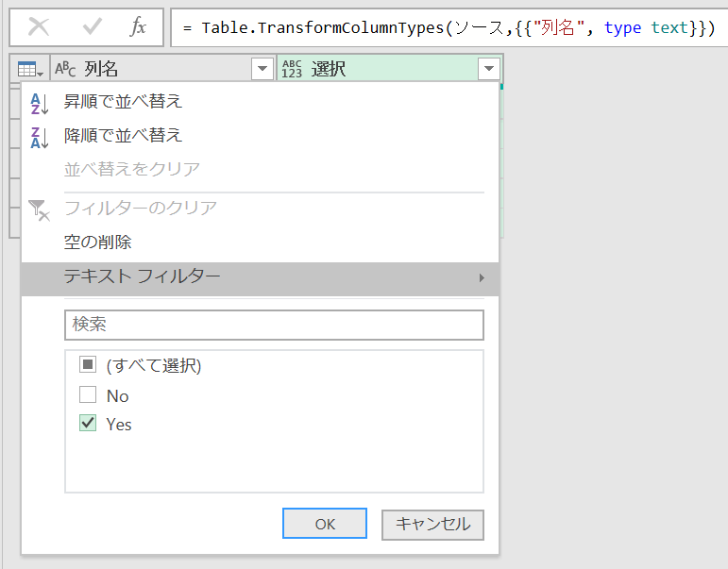Click the ABC text type icon on the 列名 column
The image size is (728, 569).
[65, 69]
